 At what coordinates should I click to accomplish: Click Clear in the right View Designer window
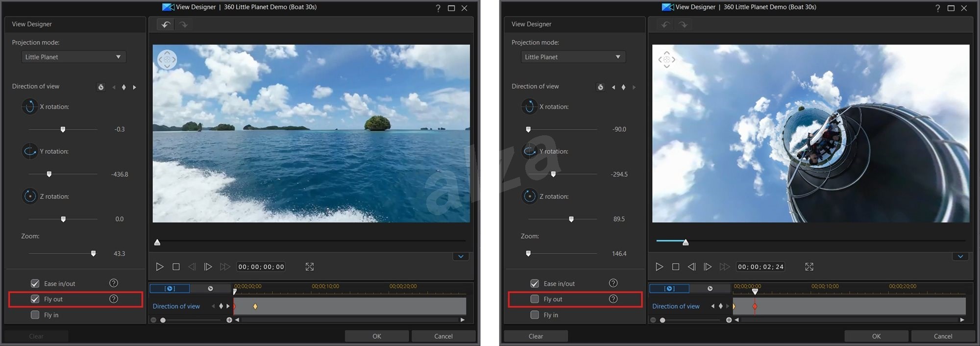pos(536,336)
